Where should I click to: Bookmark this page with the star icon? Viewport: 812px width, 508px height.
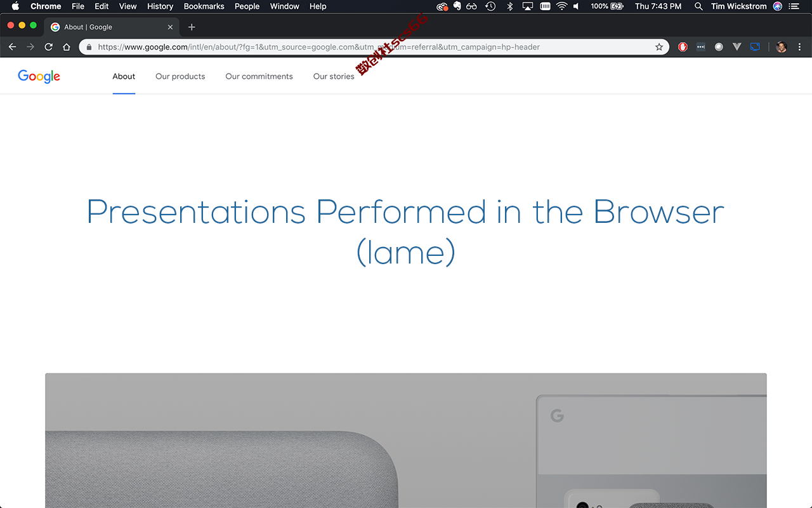[659, 47]
